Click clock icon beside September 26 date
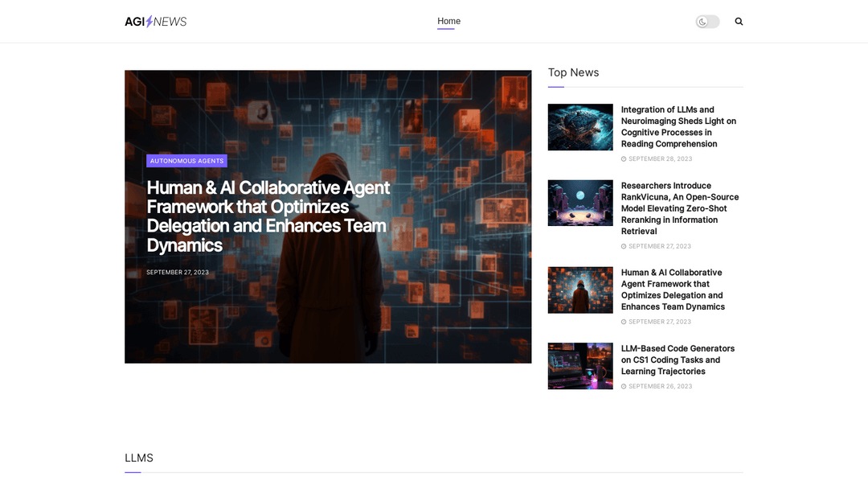This screenshot has width=868, height=489. [624, 387]
